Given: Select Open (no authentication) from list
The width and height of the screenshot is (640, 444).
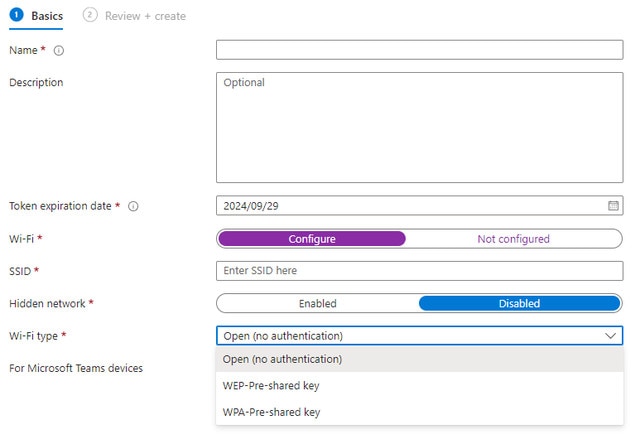Looking at the screenshot, I should (282, 359).
